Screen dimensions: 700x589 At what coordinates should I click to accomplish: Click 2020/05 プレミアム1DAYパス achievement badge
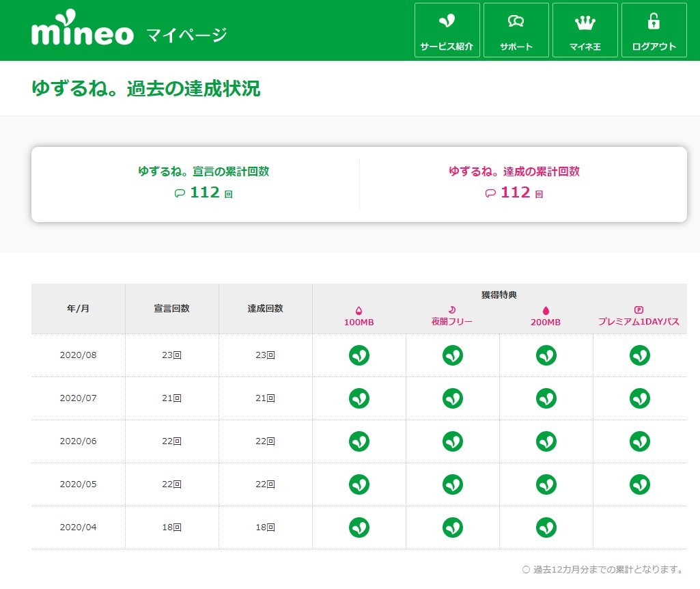(x=639, y=484)
